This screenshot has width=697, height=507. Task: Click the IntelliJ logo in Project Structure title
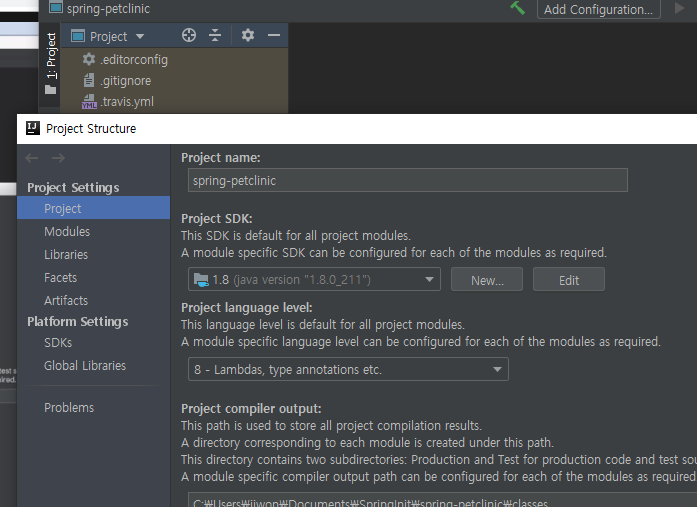pos(33,128)
